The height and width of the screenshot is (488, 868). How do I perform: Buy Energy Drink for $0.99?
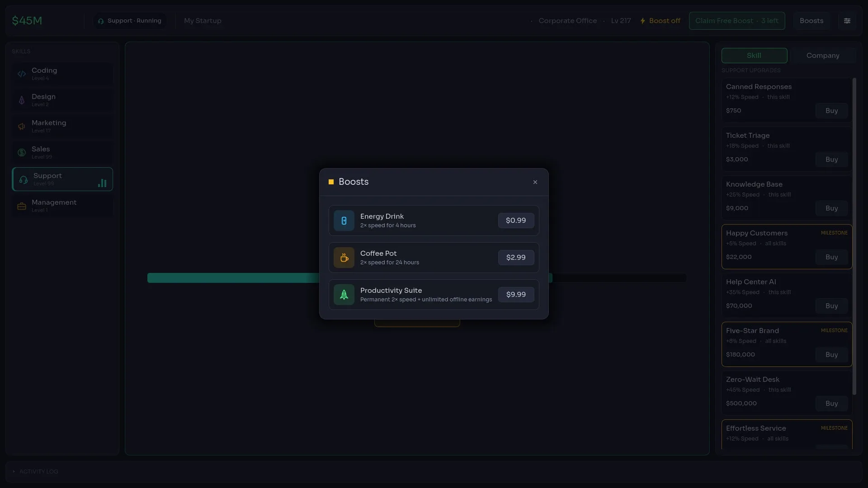tap(516, 221)
